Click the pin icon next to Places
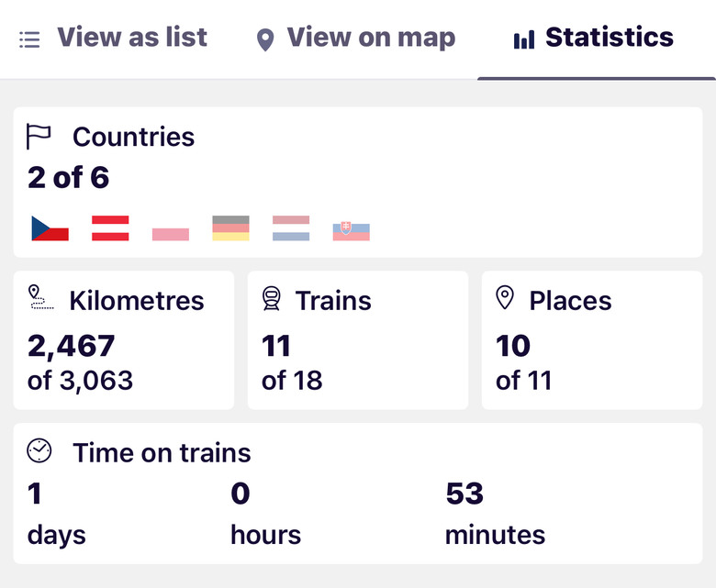The image size is (716, 588). 505,297
